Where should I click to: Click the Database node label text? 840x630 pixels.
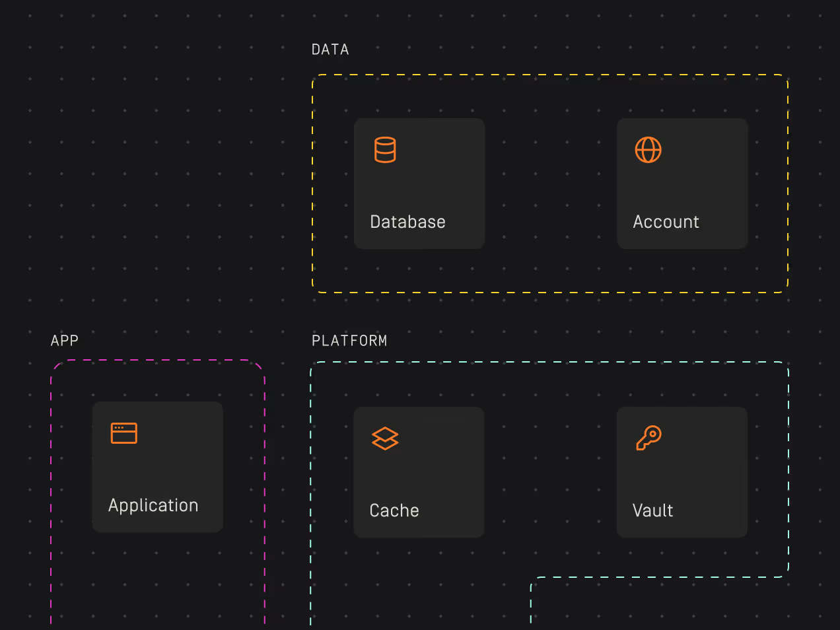[x=407, y=221]
